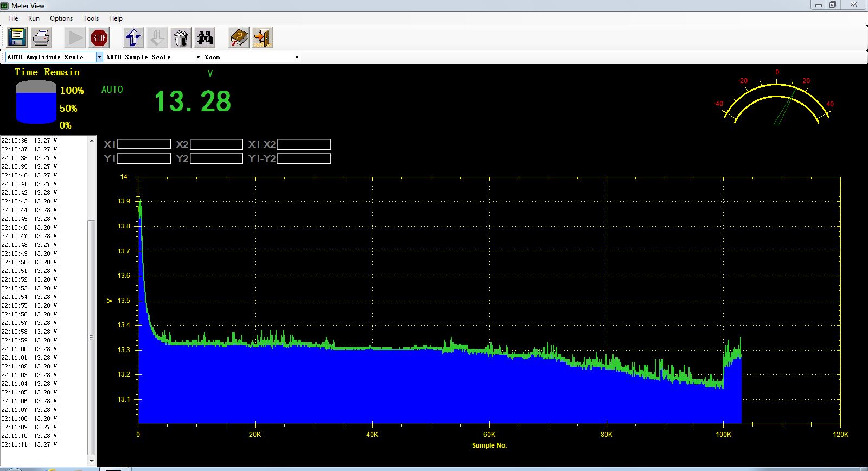Click the Y2 cursor value field
The width and height of the screenshot is (868, 471).
pyautogui.click(x=216, y=158)
